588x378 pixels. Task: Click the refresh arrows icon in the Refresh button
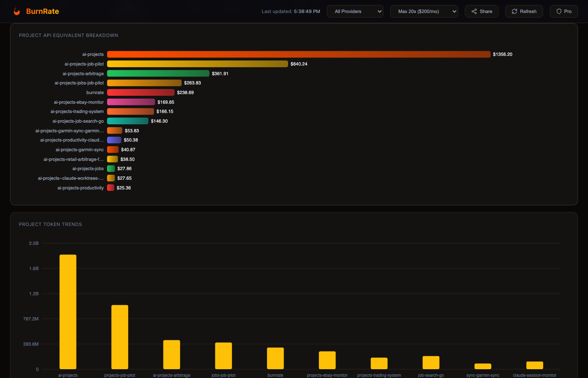pyautogui.click(x=514, y=11)
